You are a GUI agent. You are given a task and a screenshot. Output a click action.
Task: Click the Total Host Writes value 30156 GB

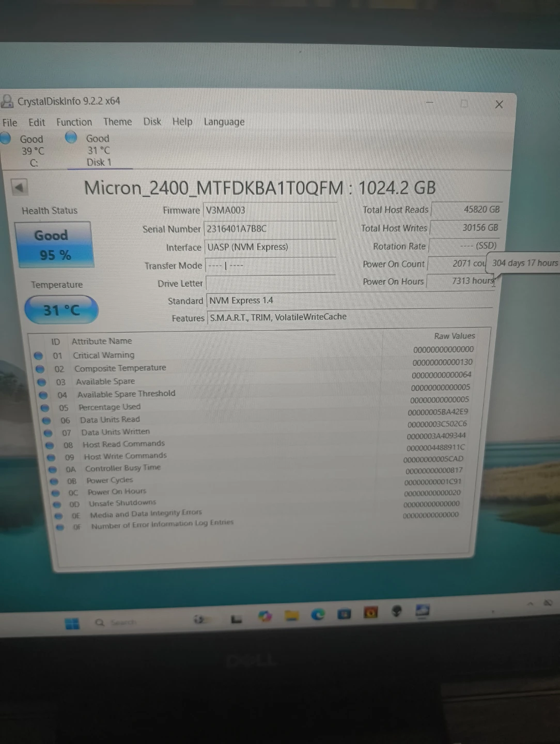[465, 228]
